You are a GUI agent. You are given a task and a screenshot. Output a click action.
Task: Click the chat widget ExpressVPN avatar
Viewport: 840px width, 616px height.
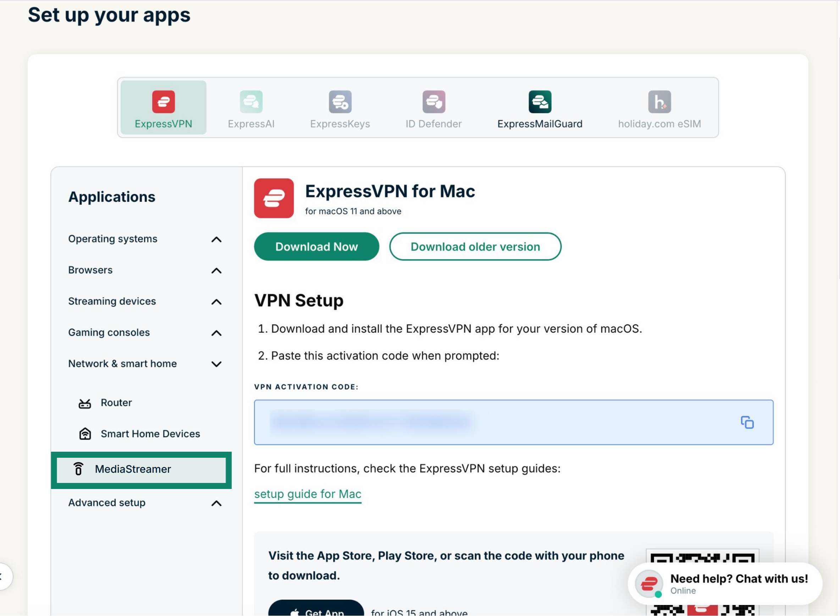(649, 584)
